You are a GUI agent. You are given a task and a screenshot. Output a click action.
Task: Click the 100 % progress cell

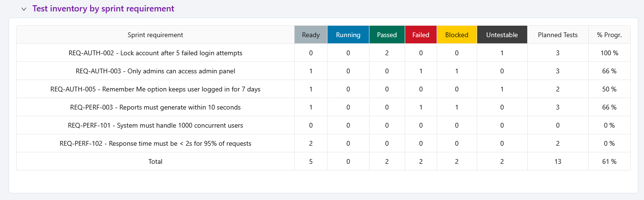pyautogui.click(x=609, y=53)
